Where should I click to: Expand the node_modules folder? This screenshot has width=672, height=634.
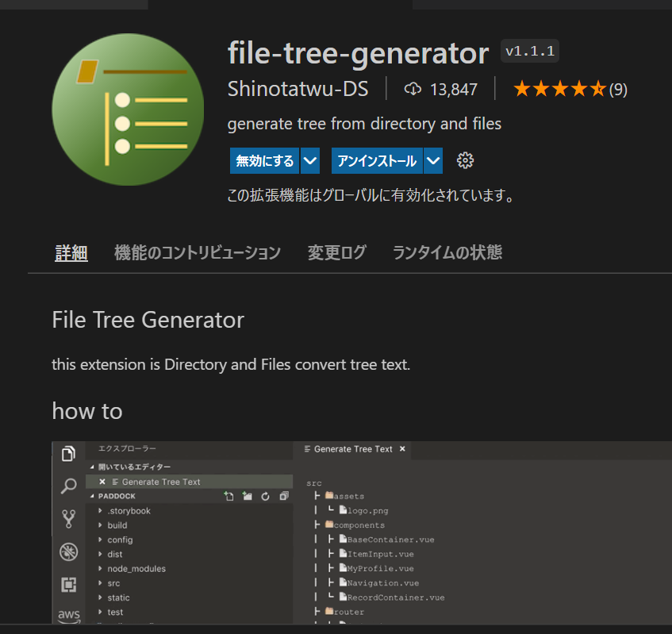click(100, 568)
